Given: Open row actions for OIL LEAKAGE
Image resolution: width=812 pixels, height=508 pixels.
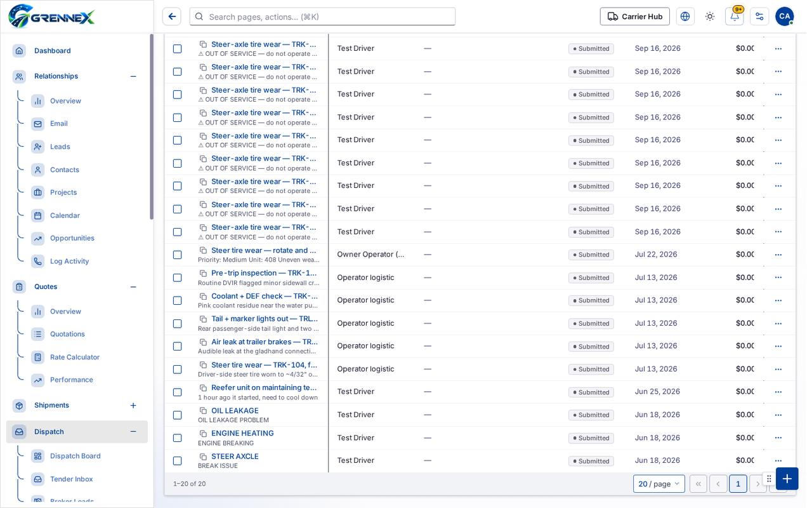Looking at the screenshot, I should 778,415.
